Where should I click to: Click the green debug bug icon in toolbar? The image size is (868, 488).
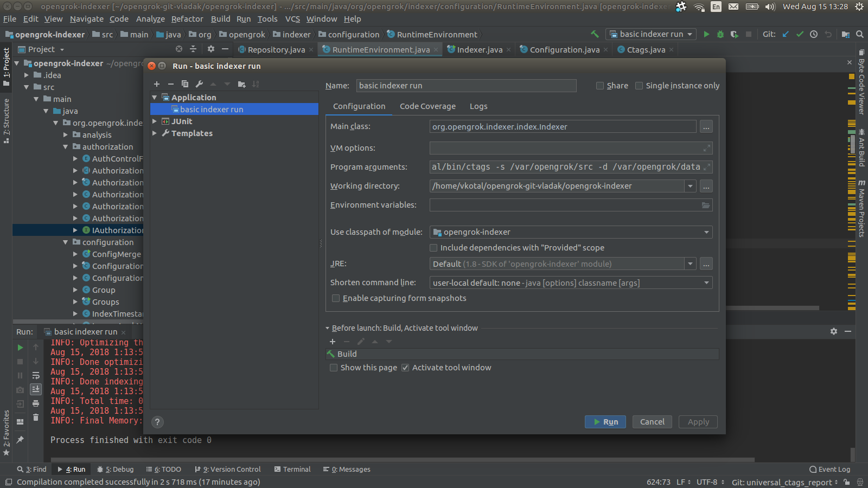[720, 34]
